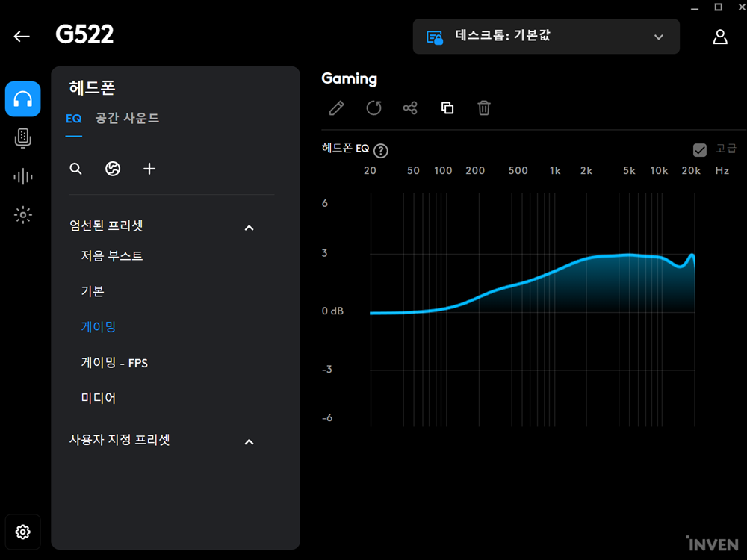
Task: Edit the Gaming preset with pencil icon
Action: click(x=337, y=108)
